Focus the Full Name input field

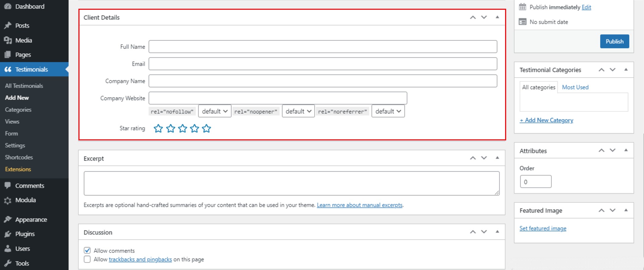point(323,47)
